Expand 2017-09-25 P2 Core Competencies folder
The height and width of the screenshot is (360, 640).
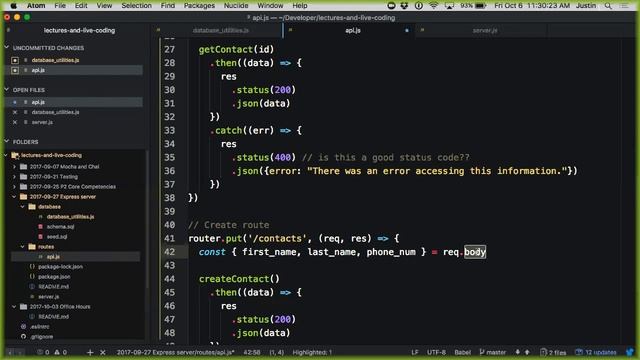(x=15, y=187)
